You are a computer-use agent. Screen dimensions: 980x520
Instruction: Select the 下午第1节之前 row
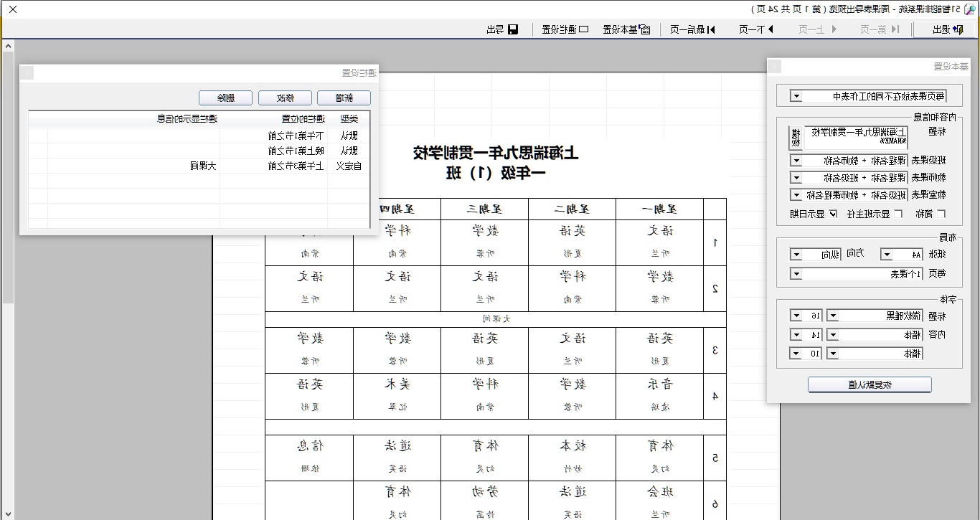tap(199, 135)
